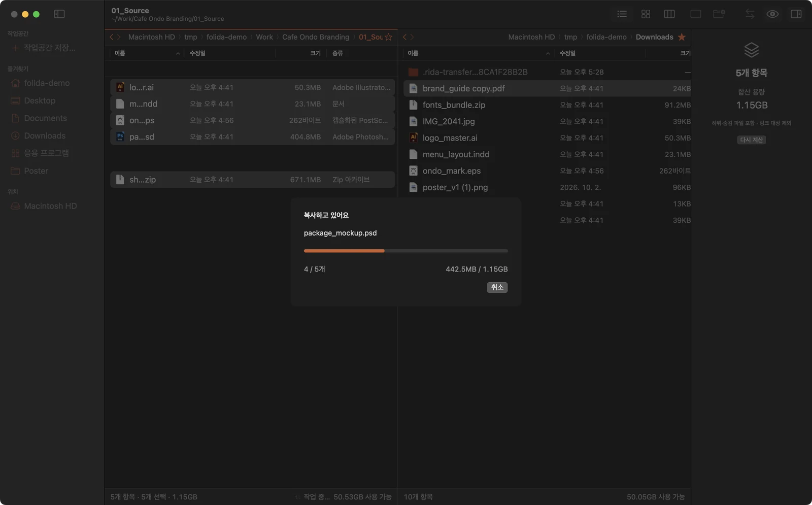
Task: Select menu_layout.indd
Action: point(547,154)
